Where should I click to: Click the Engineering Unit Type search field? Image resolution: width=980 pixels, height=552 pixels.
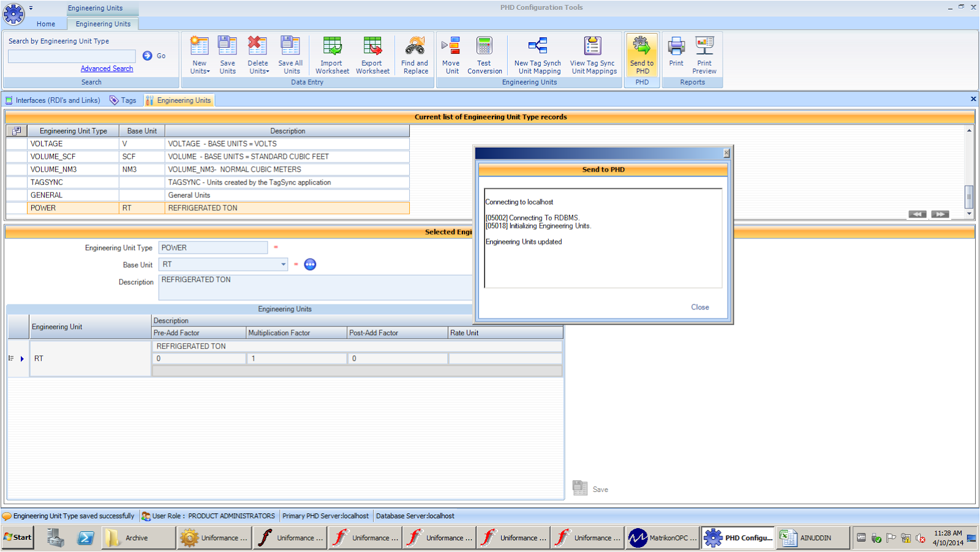click(x=71, y=56)
